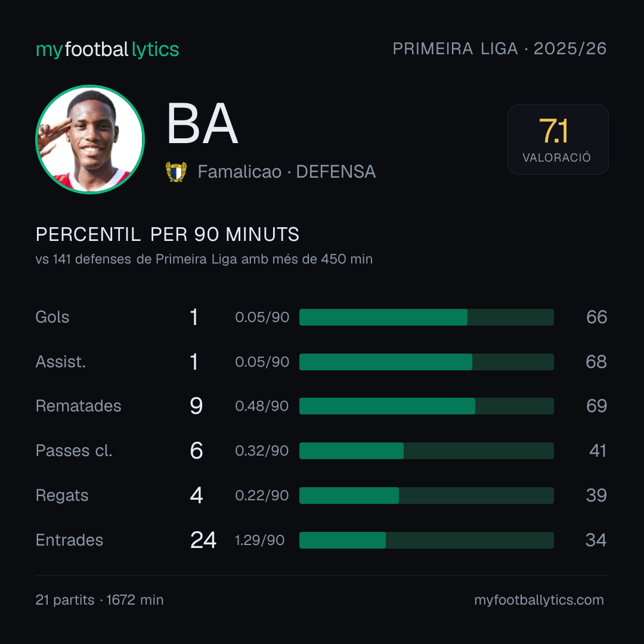Click the Passes cl. percentile bar
Viewport: 644px width, 644px height.
tap(426, 451)
